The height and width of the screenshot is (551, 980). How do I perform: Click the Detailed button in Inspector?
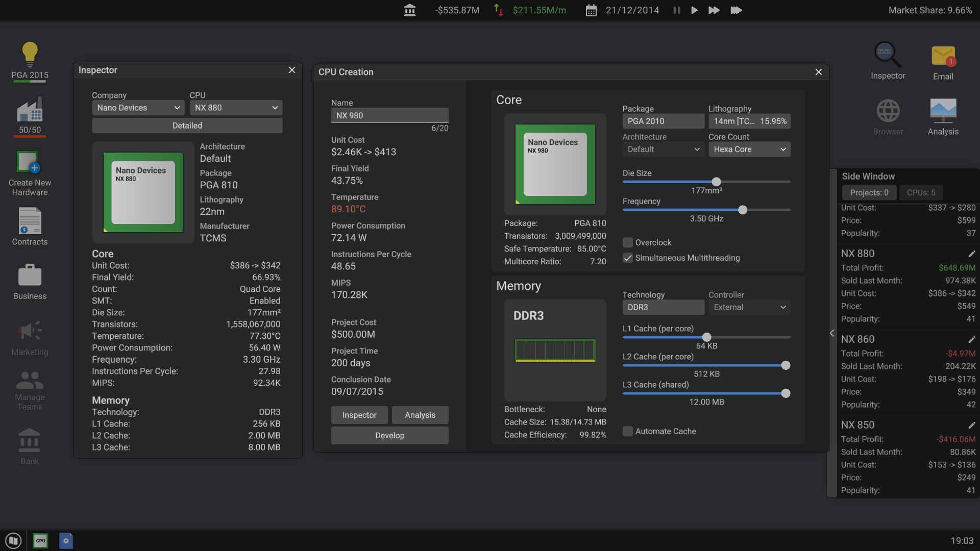(187, 126)
